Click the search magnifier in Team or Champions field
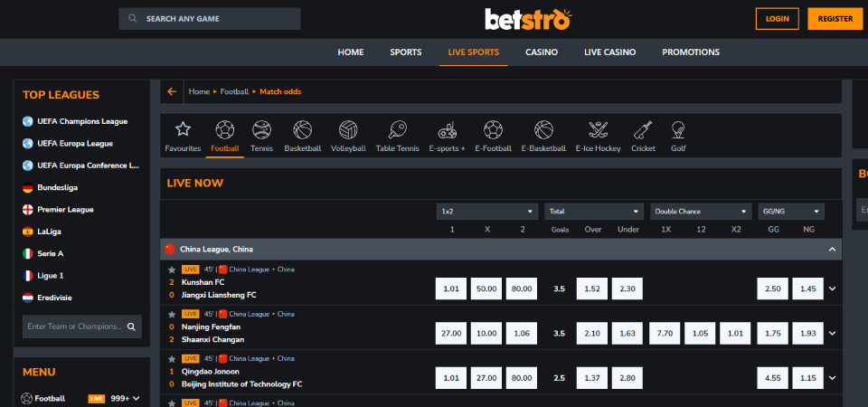This screenshot has width=868, height=407. [x=131, y=327]
